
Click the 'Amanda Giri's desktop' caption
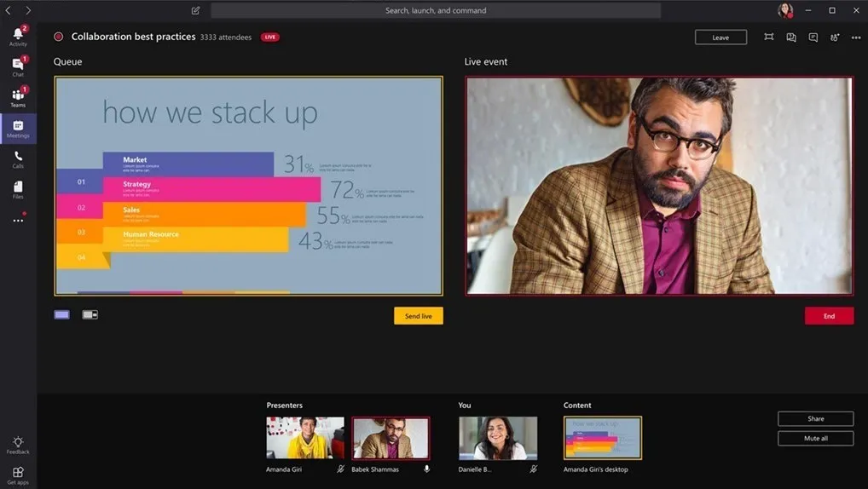(596, 469)
